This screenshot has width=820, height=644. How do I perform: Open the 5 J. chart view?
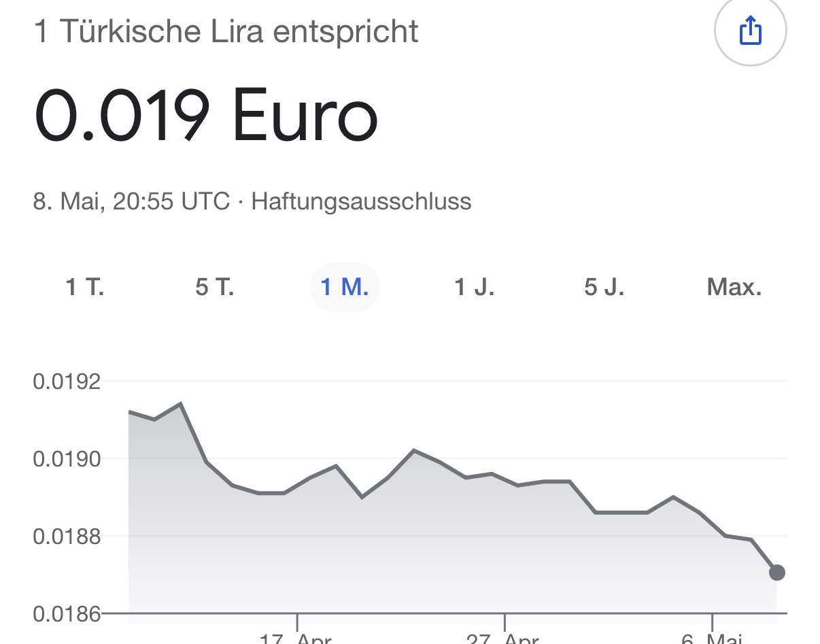[x=604, y=287]
